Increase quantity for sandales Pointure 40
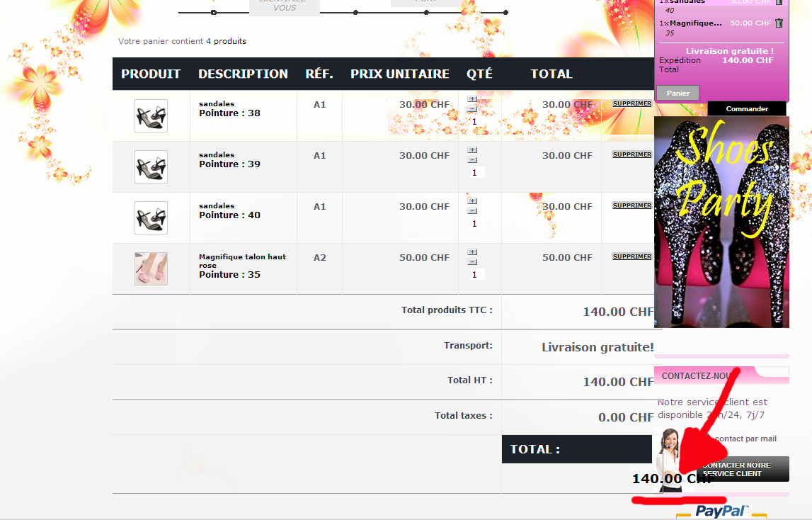This screenshot has width=812, height=520. [x=472, y=200]
